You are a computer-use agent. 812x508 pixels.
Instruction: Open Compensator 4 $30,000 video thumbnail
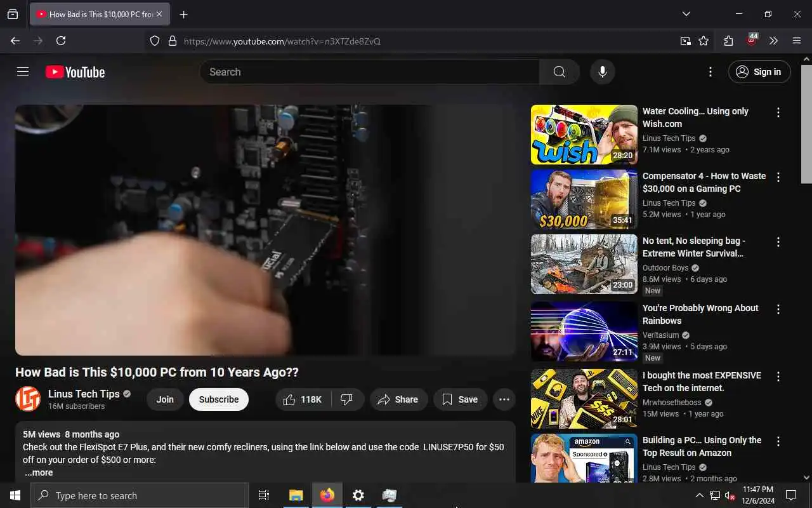584,199
